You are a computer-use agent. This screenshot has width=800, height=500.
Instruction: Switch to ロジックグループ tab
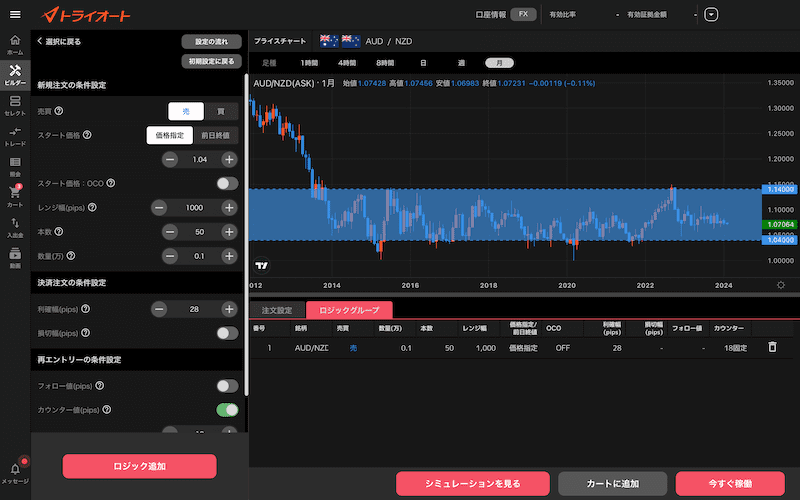click(349, 310)
